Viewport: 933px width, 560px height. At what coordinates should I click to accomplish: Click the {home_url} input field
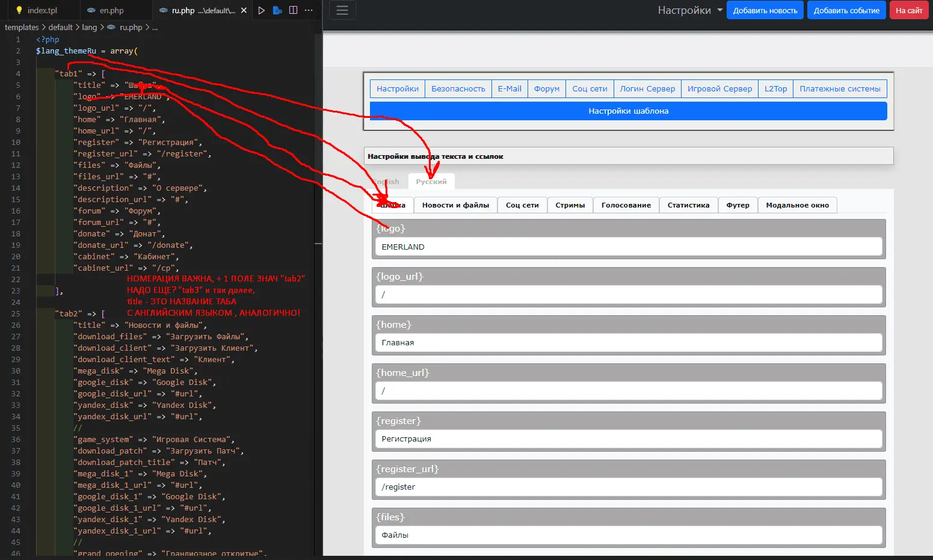629,391
